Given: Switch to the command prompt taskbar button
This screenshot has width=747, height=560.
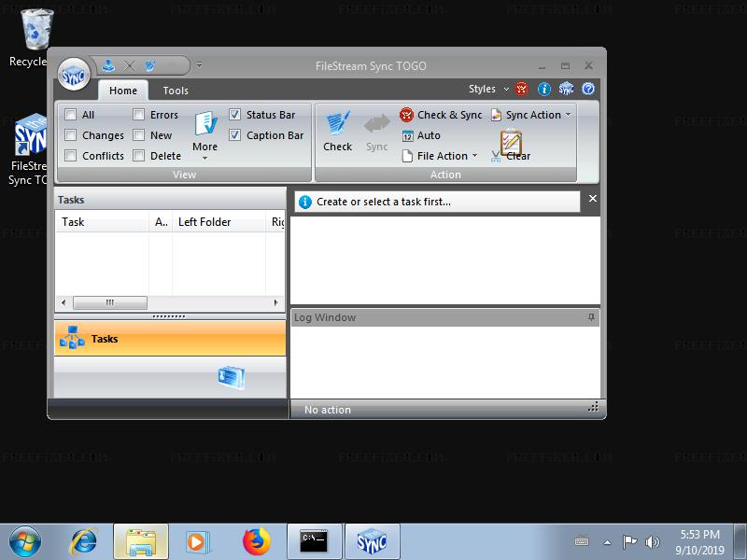Looking at the screenshot, I should coord(315,541).
